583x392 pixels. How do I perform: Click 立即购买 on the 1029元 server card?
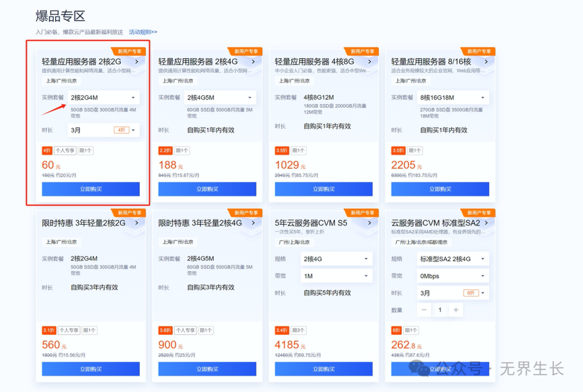pyautogui.click(x=324, y=189)
